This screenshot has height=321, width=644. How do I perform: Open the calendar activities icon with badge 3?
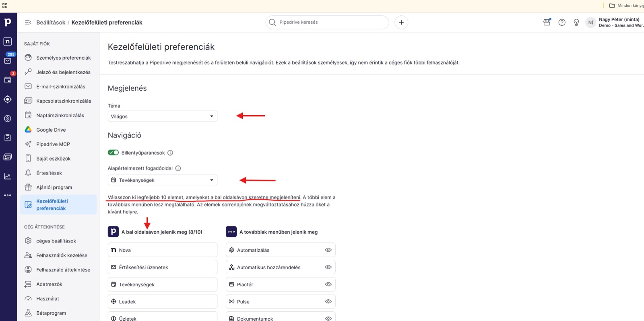[8, 80]
